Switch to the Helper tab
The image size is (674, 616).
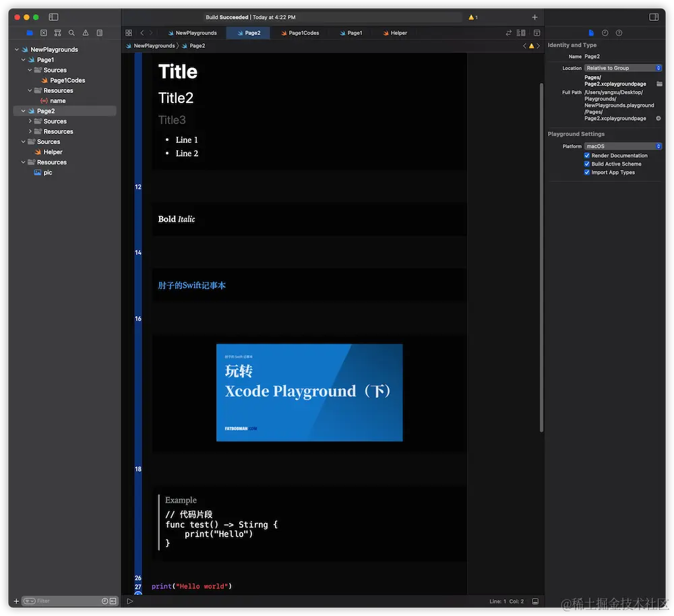(395, 32)
